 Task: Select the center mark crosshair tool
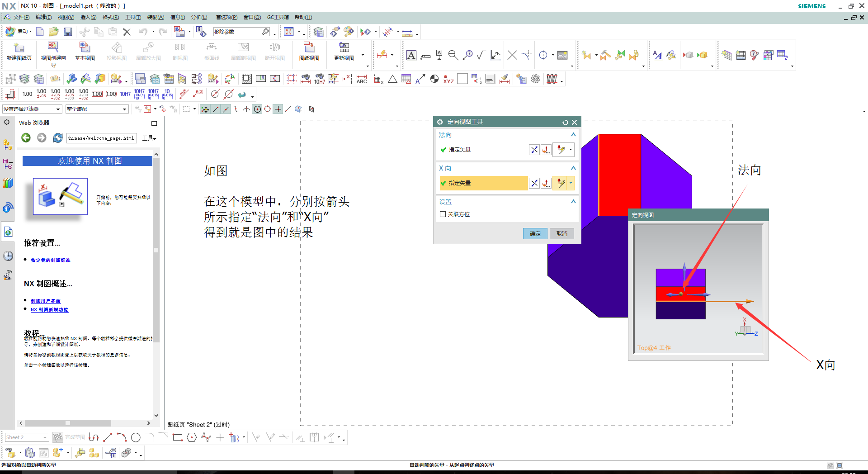(x=543, y=55)
